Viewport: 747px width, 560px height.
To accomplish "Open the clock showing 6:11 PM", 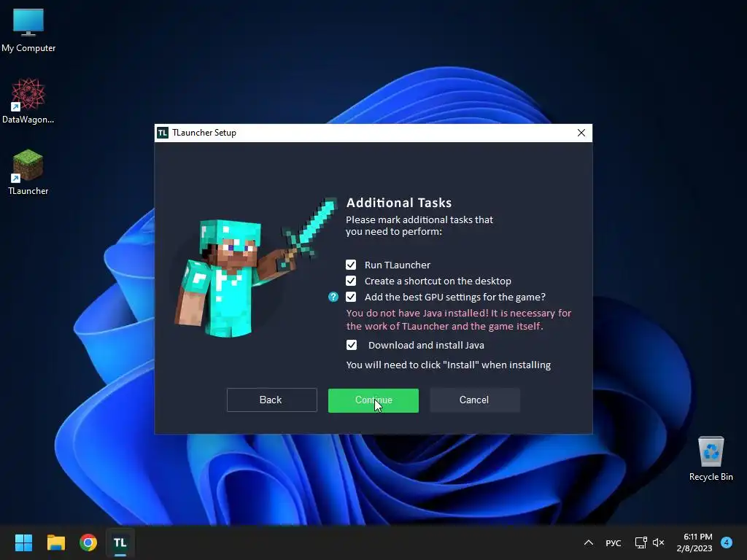I will tap(694, 542).
